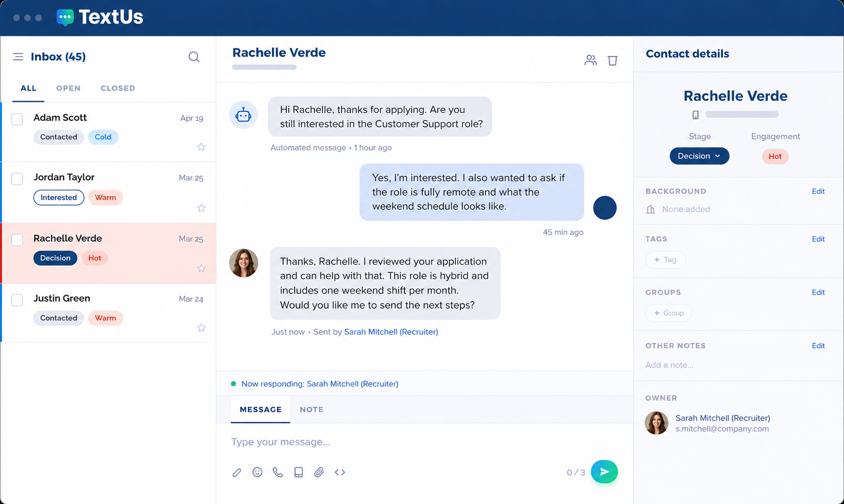Click the Add a note field

[x=669, y=365]
